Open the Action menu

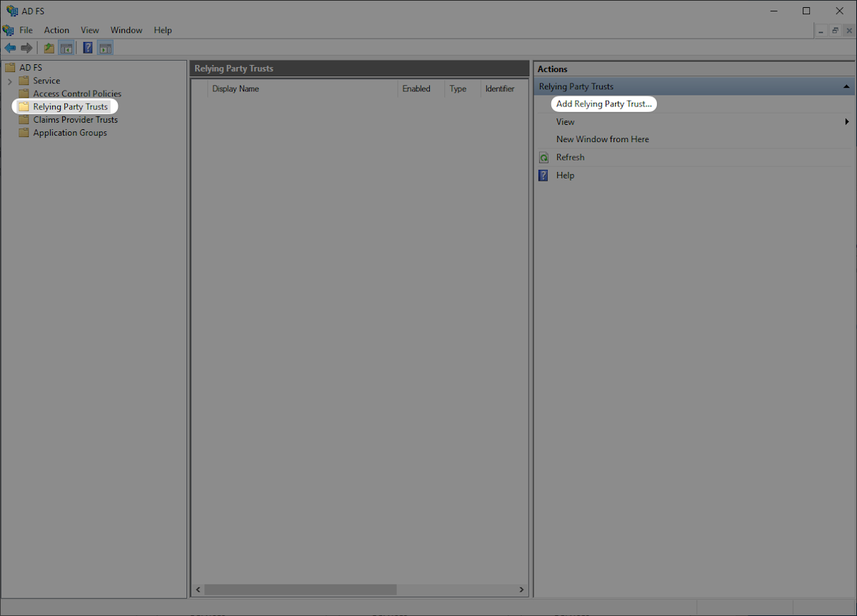pyautogui.click(x=56, y=30)
